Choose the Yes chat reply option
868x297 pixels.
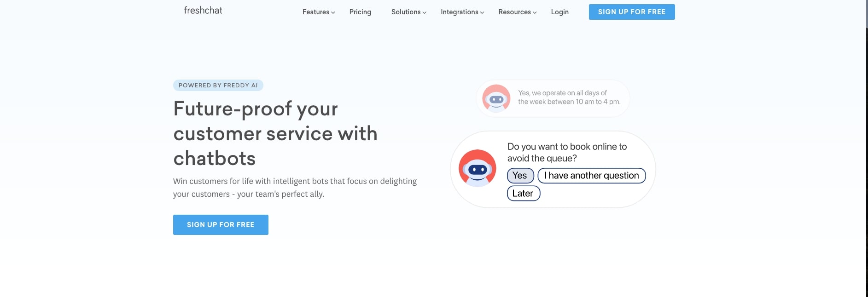coord(520,176)
